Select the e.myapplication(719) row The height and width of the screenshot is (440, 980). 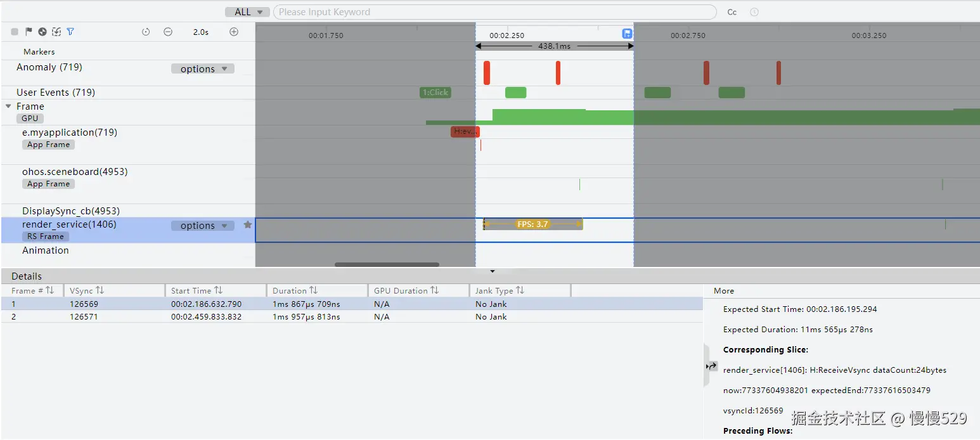[x=70, y=133]
